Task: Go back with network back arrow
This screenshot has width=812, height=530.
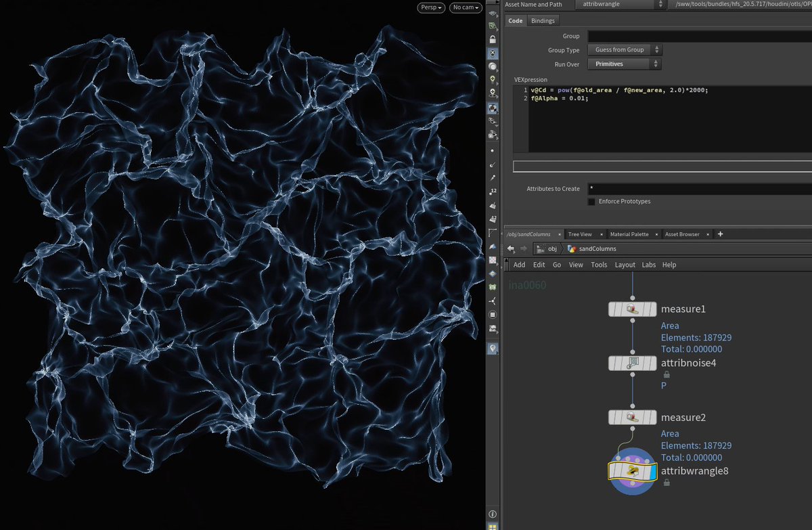Action: tap(511, 248)
